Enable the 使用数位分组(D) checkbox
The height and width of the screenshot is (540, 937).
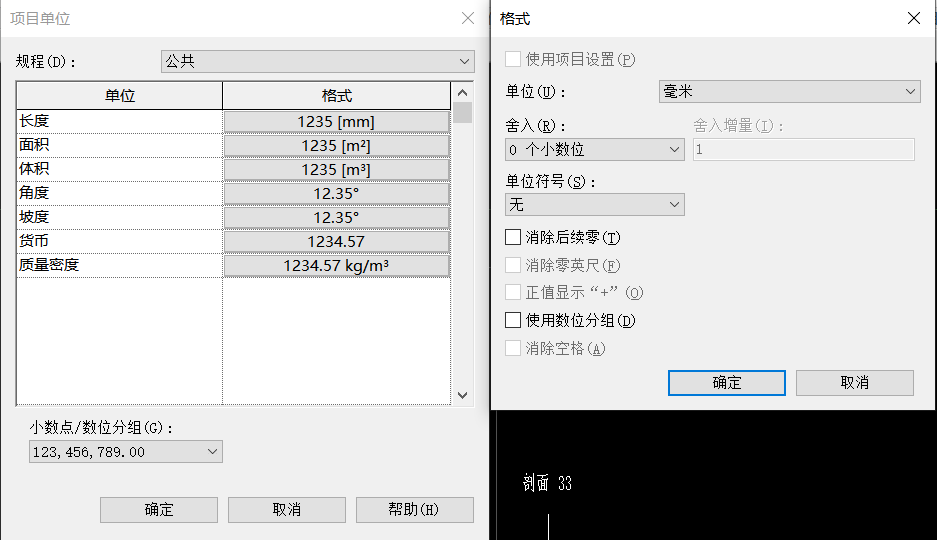click(x=513, y=320)
